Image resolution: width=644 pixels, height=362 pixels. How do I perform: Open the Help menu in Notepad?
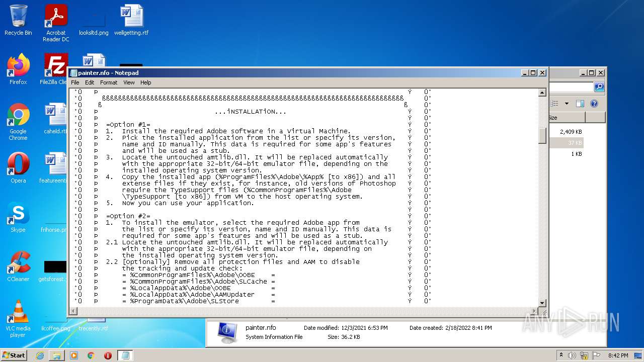[x=146, y=82]
